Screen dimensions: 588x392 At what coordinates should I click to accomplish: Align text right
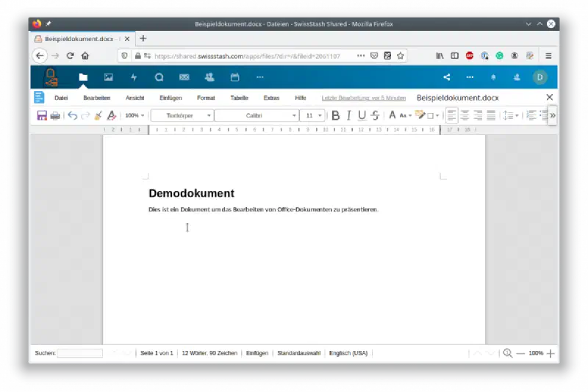(478, 115)
